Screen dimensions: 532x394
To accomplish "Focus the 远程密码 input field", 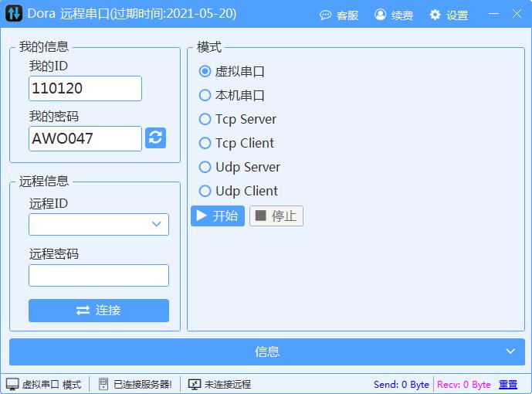I will (x=99, y=275).
